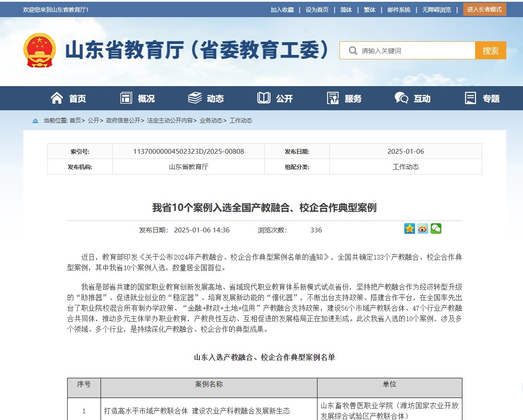Click the 公开 breadcrumb link

94,120
